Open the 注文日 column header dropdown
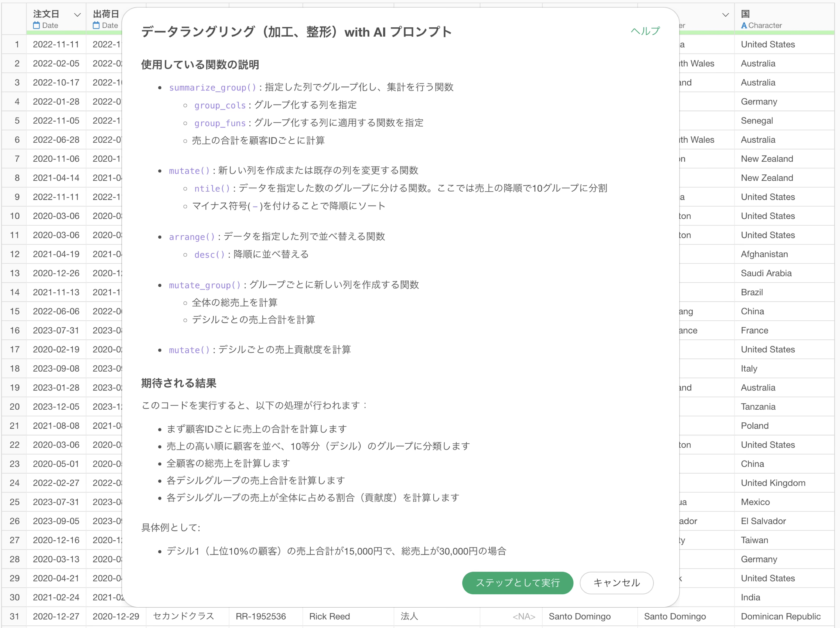The image size is (840, 628). coord(78,15)
